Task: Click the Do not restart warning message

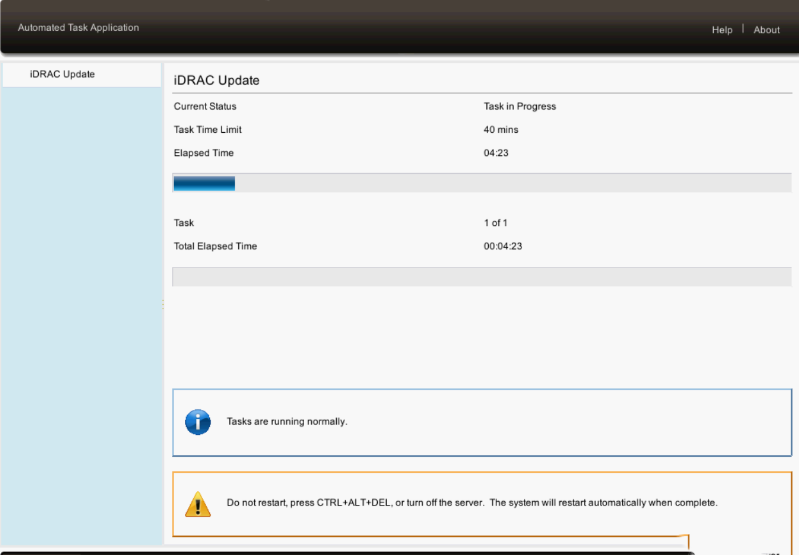Action: coord(472,503)
